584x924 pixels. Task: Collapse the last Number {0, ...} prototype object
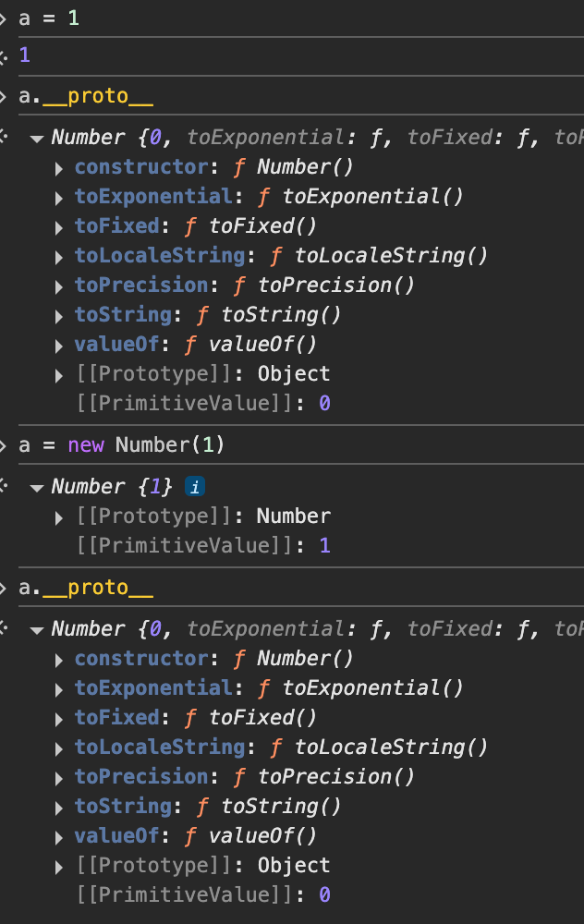coord(37,629)
